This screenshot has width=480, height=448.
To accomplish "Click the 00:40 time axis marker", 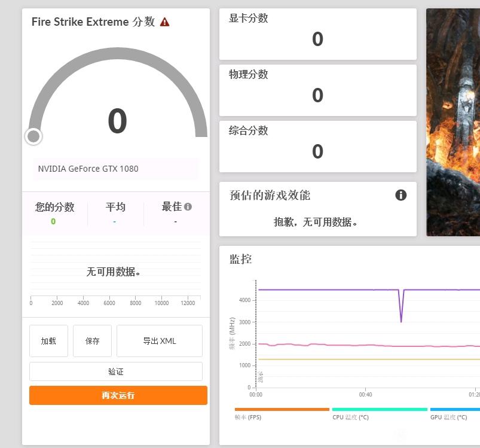I will [365, 394].
